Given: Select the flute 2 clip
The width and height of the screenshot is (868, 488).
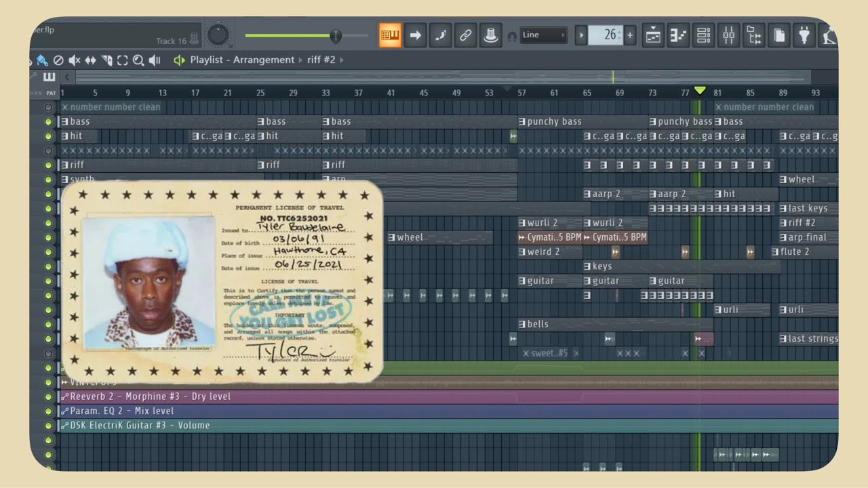Looking at the screenshot, I should tap(804, 252).
